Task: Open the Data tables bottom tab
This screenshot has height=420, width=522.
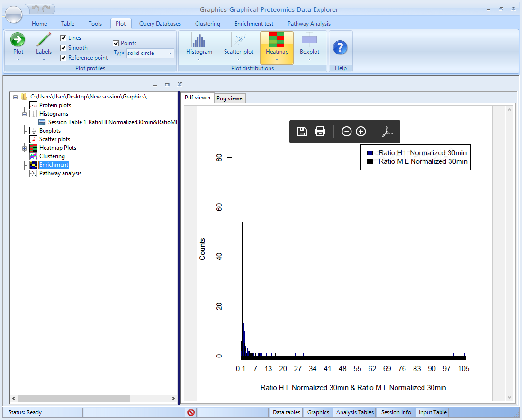Action: [286, 412]
